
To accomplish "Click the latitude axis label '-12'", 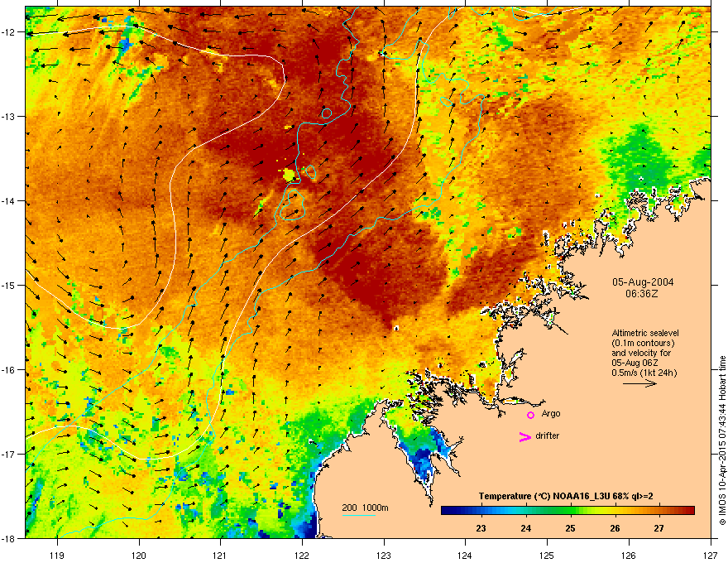I will [x=10, y=32].
